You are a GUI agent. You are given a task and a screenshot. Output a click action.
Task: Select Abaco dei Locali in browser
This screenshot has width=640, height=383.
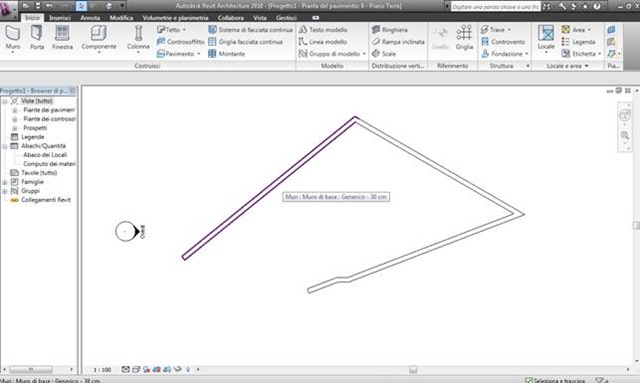tap(45, 155)
